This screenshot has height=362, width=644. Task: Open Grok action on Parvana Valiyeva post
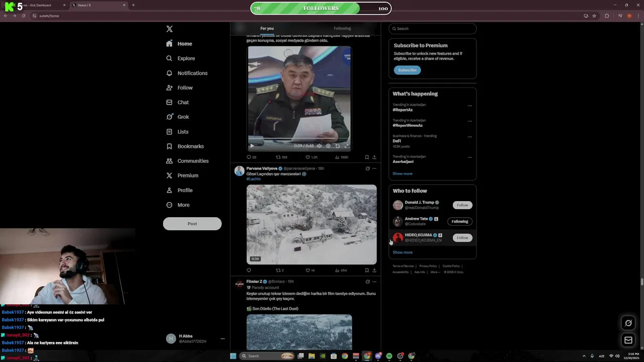[367, 168]
